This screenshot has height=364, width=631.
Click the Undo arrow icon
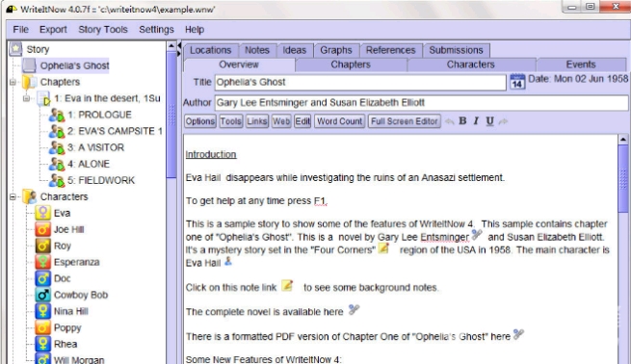pyautogui.click(x=450, y=121)
